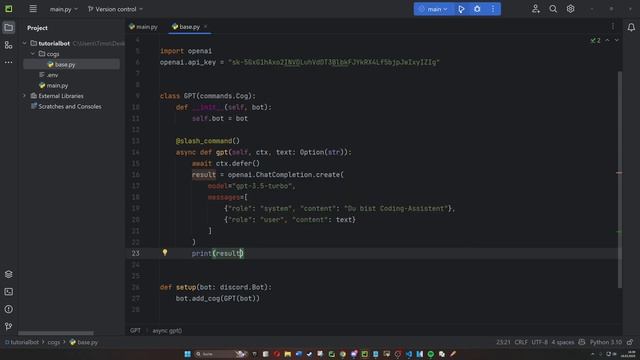This screenshot has width=640, height=360.
Task: Open the Git tool window
Action: coord(9,327)
